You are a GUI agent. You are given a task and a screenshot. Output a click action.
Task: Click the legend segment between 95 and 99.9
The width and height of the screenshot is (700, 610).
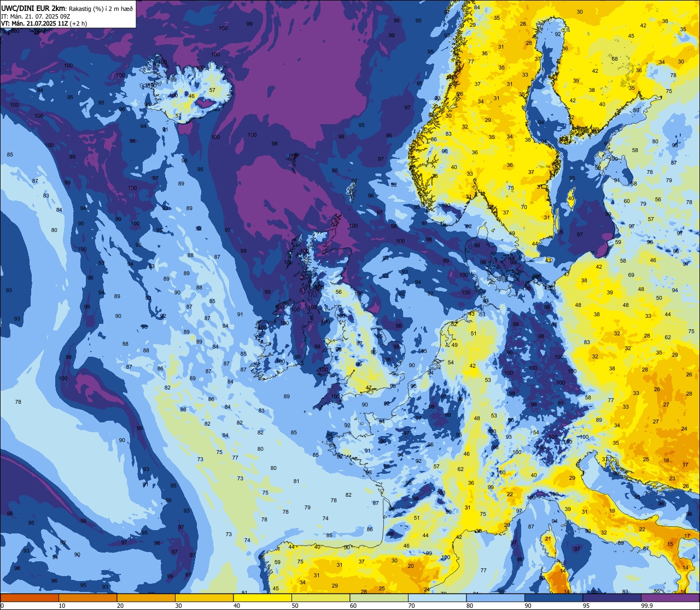click(612, 597)
